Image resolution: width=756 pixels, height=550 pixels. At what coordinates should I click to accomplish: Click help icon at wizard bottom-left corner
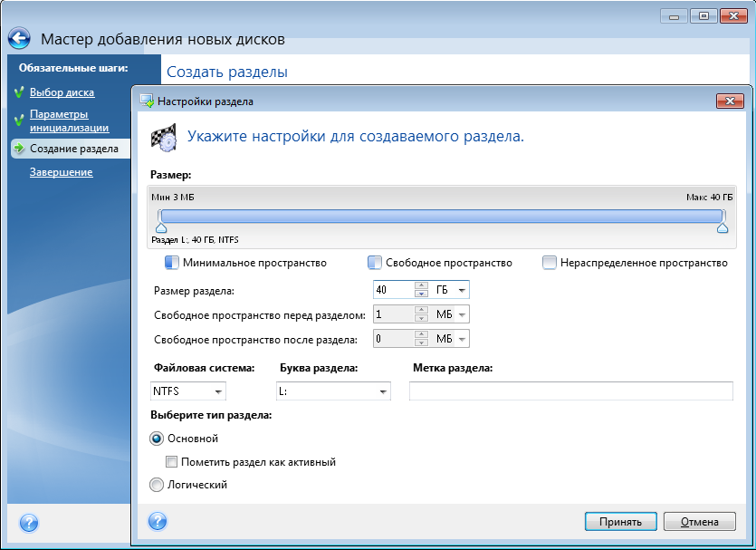pyautogui.click(x=28, y=523)
